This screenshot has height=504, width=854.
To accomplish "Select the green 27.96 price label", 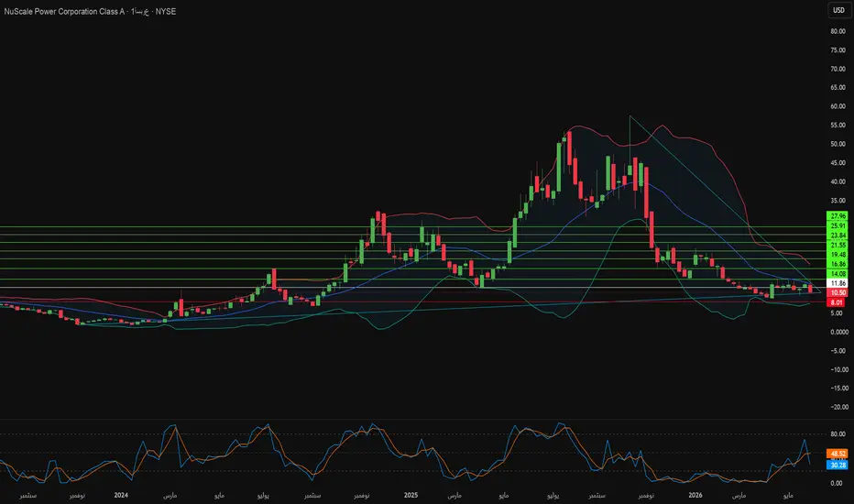I will pyautogui.click(x=838, y=215).
